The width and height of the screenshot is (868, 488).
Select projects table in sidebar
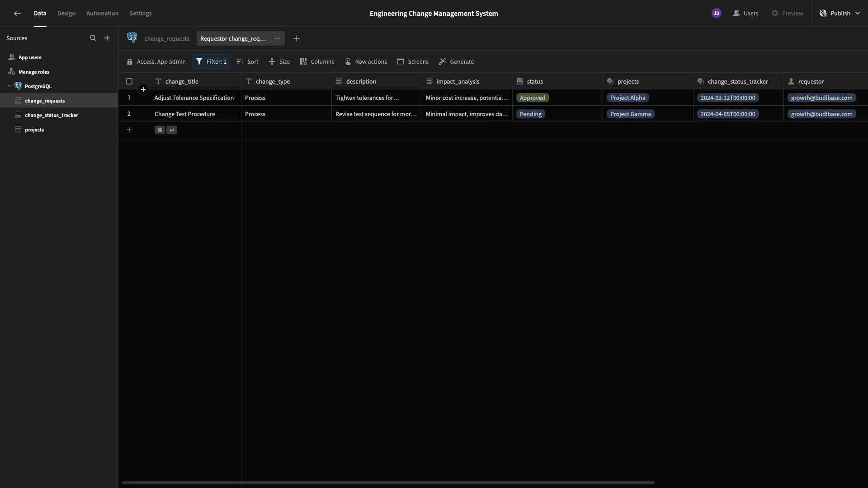click(x=59, y=130)
